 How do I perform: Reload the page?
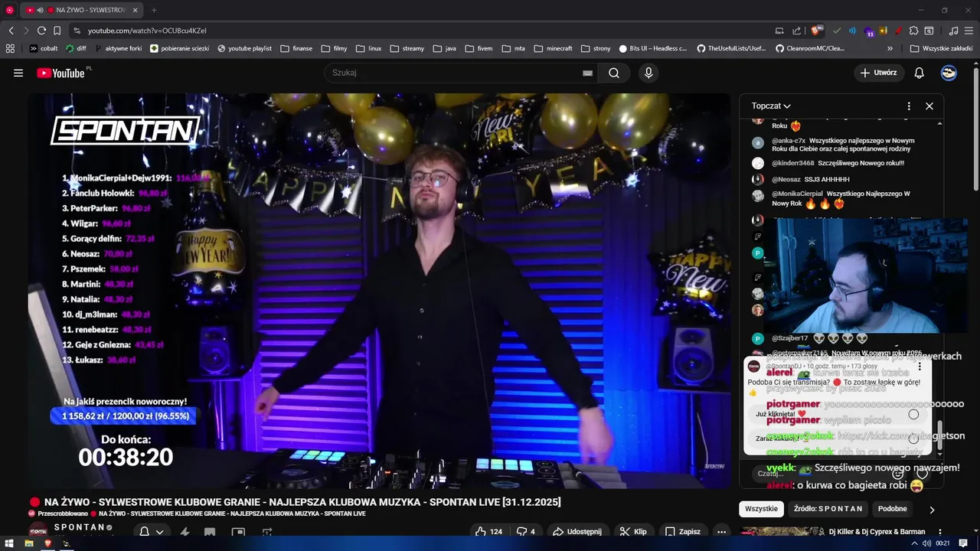41,31
